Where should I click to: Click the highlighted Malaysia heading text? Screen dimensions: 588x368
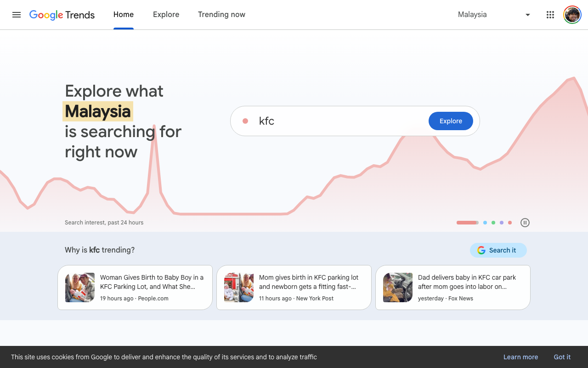[98, 111]
